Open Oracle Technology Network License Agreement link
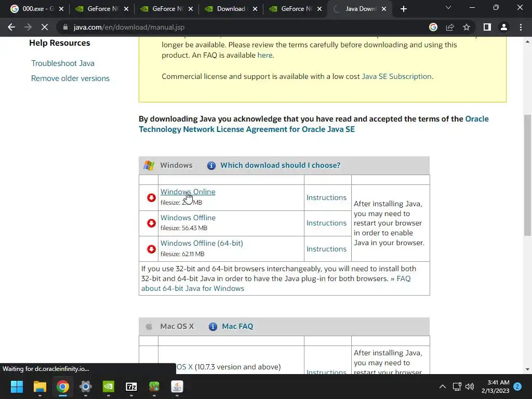This screenshot has height=399, width=532. [247, 129]
